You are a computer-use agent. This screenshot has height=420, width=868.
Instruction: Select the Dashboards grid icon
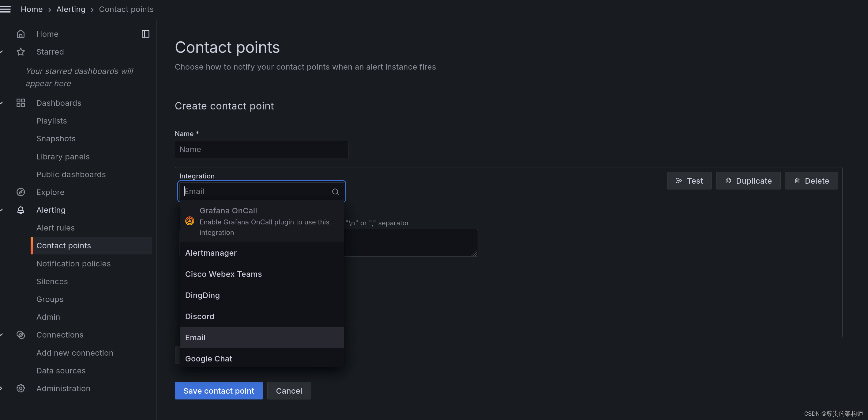click(21, 103)
